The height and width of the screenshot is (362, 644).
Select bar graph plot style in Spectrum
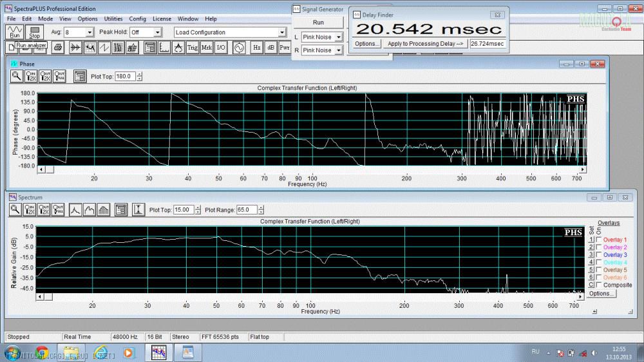tap(104, 209)
